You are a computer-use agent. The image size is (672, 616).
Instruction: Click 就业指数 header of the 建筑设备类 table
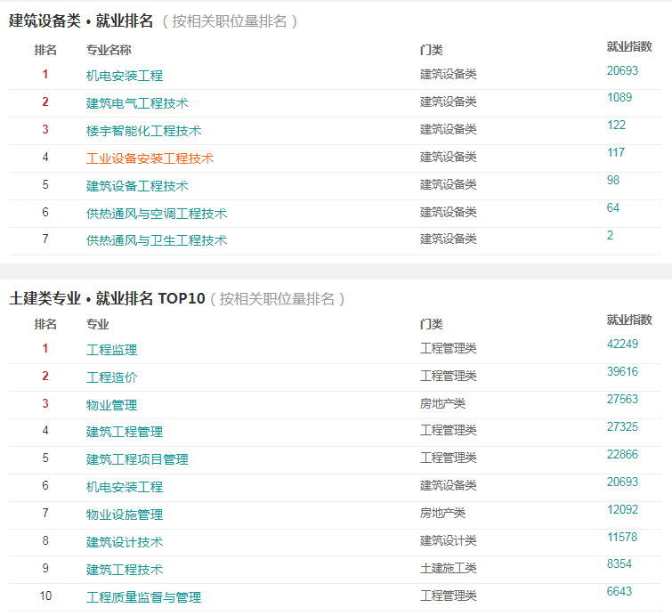click(628, 46)
